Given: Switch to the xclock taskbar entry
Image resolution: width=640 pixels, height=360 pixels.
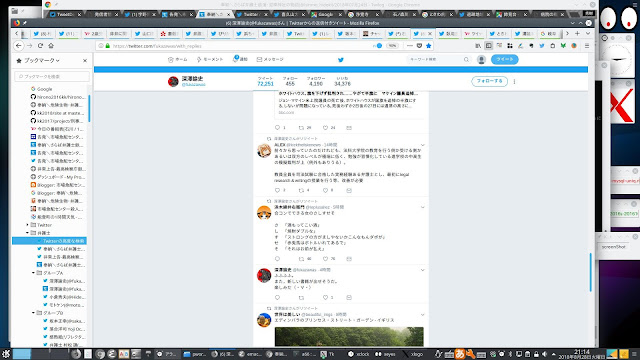Looking at the screenshot, I should (359, 354).
